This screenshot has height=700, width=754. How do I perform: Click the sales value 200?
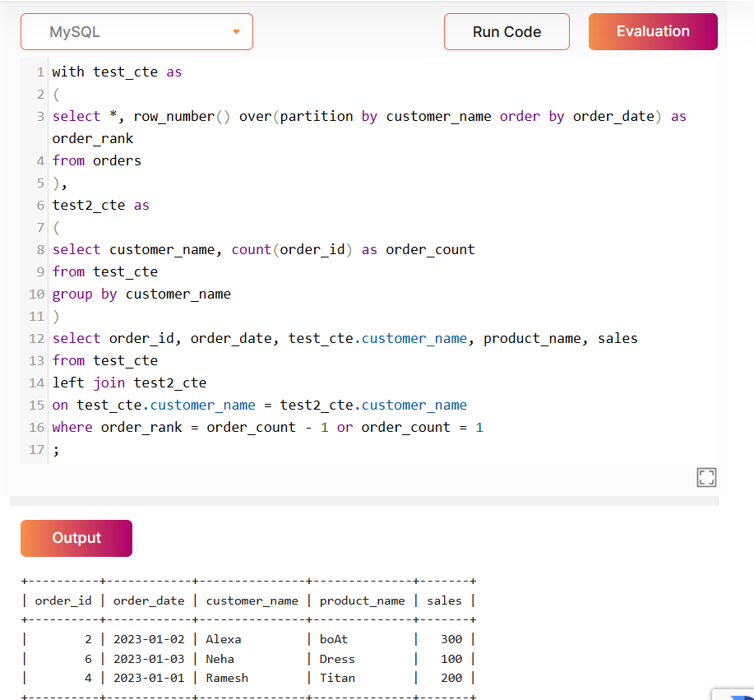click(x=451, y=679)
